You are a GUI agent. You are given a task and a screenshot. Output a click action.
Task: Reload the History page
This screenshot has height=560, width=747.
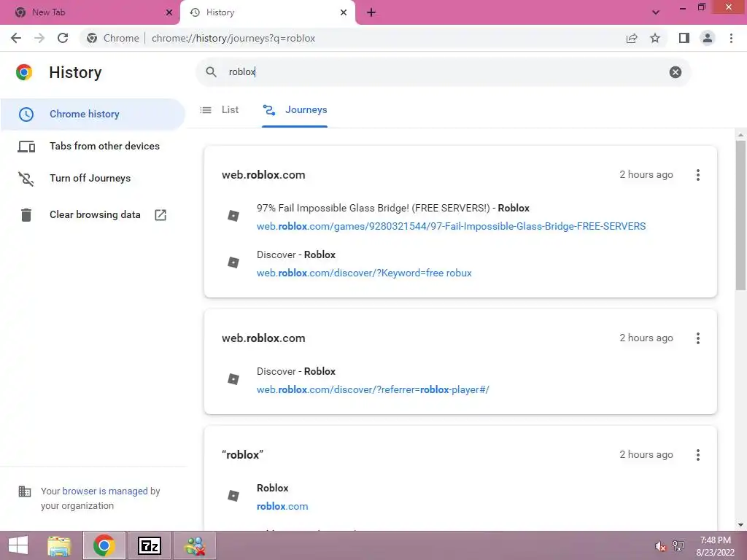click(x=63, y=38)
